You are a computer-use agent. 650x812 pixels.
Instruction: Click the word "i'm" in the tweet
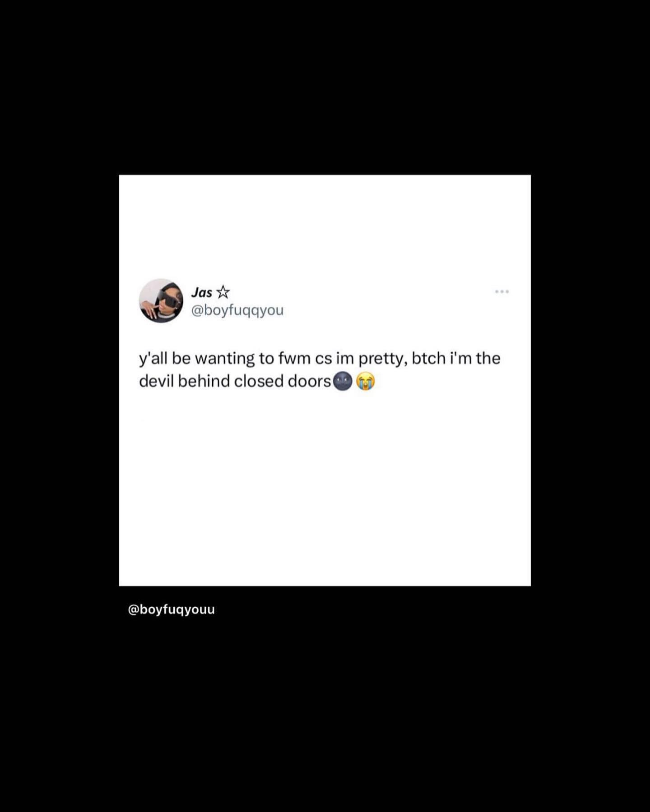pos(460,358)
